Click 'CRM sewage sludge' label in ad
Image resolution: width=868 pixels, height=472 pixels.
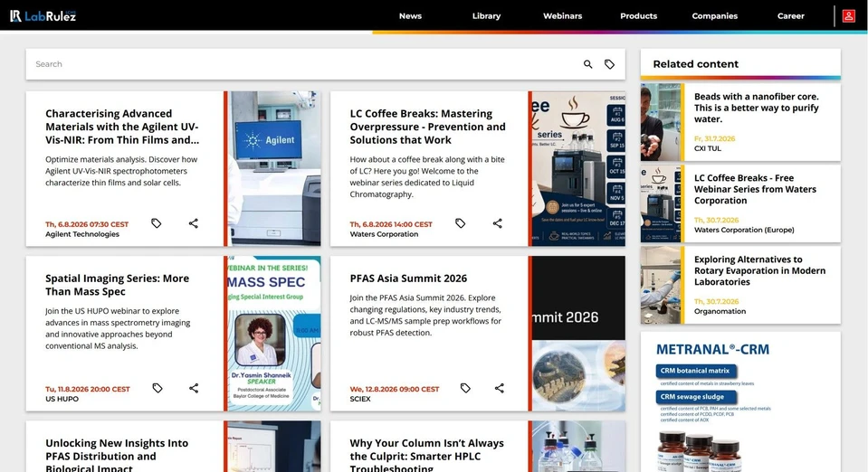coord(696,397)
